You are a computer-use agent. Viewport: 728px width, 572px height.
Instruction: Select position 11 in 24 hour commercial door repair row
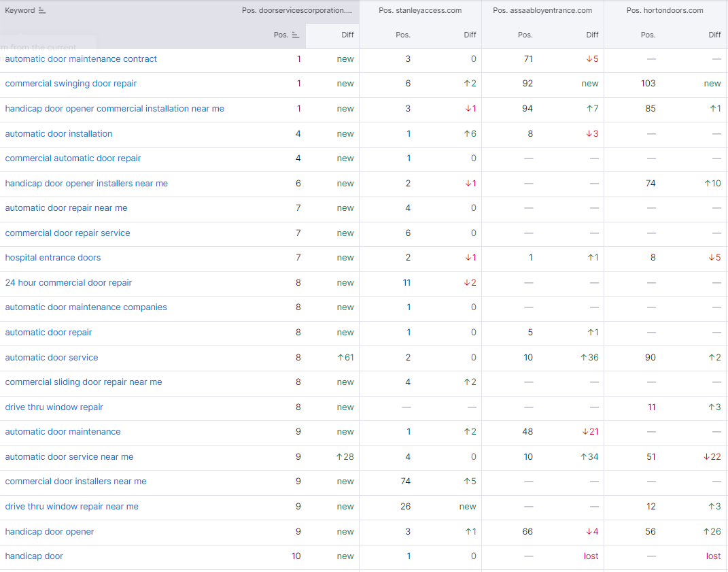coord(406,283)
